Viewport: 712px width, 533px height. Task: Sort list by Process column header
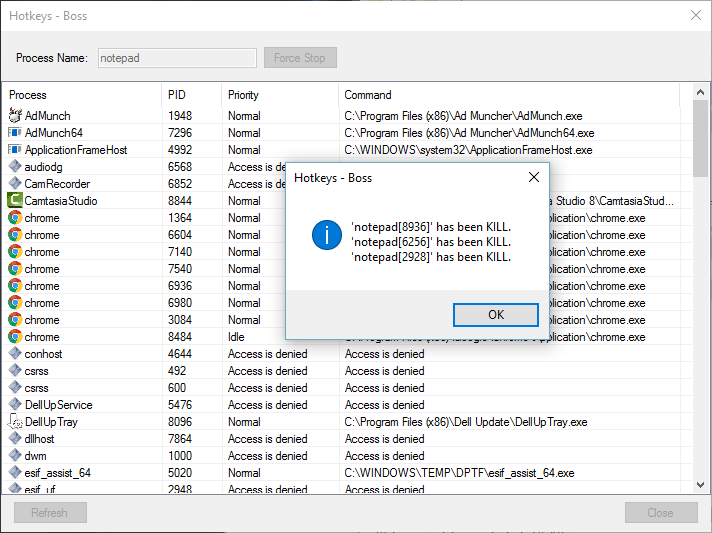coord(82,95)
